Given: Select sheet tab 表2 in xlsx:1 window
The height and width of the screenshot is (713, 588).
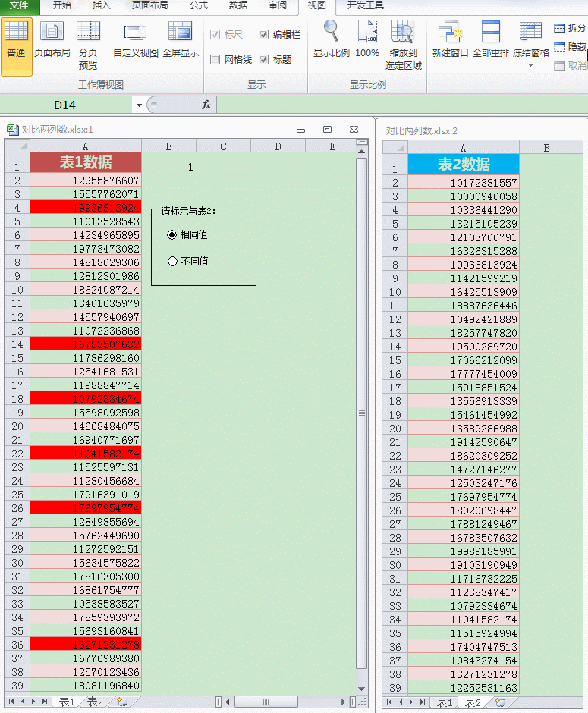Looking at the screenshot, I should pyautogui.click(x=95, y=702).
